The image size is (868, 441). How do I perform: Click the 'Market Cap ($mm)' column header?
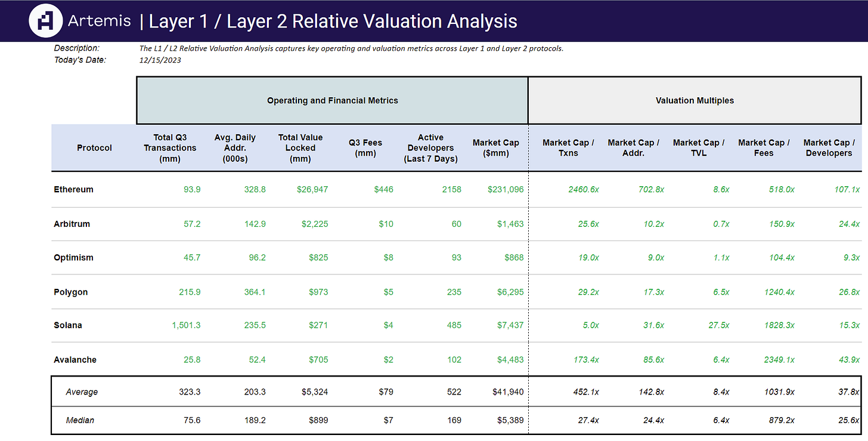coord(495,147)
